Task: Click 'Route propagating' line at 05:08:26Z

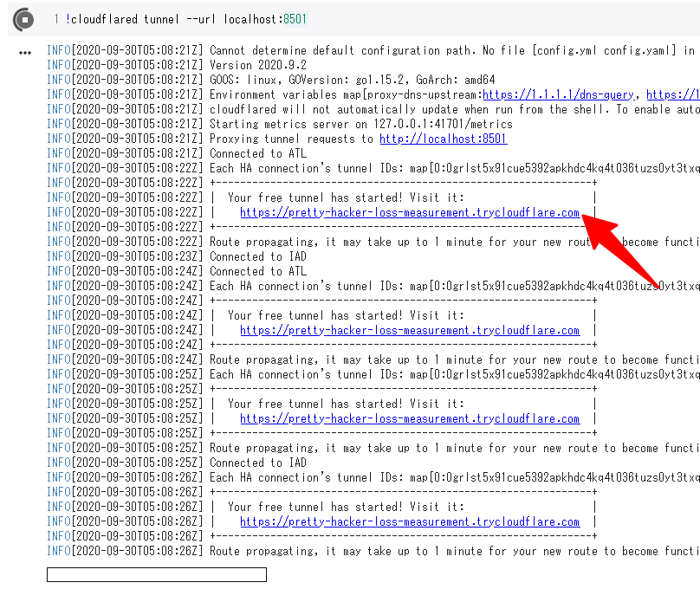Action: point(373,551)
